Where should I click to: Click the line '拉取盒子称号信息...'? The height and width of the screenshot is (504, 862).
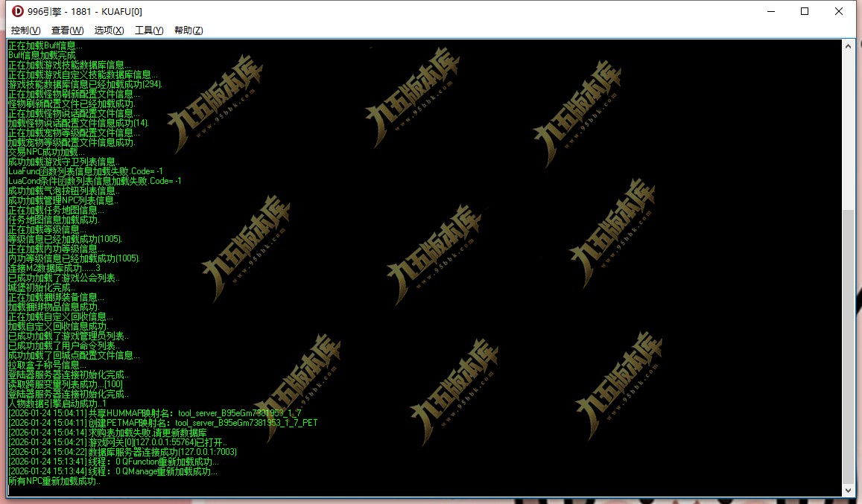[47, 365]
